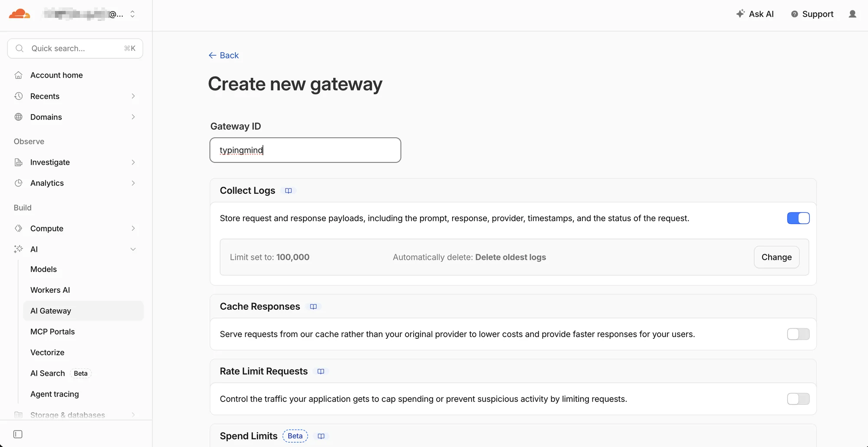Viewport: 868px width, 447px height.
Task: Open Cache Responses documentation book icon
Action: [313, 307]
